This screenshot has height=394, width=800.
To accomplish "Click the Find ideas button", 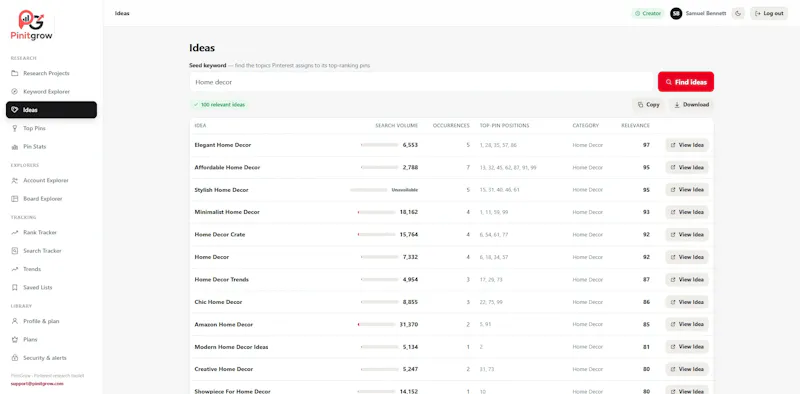I will point(686,82).
